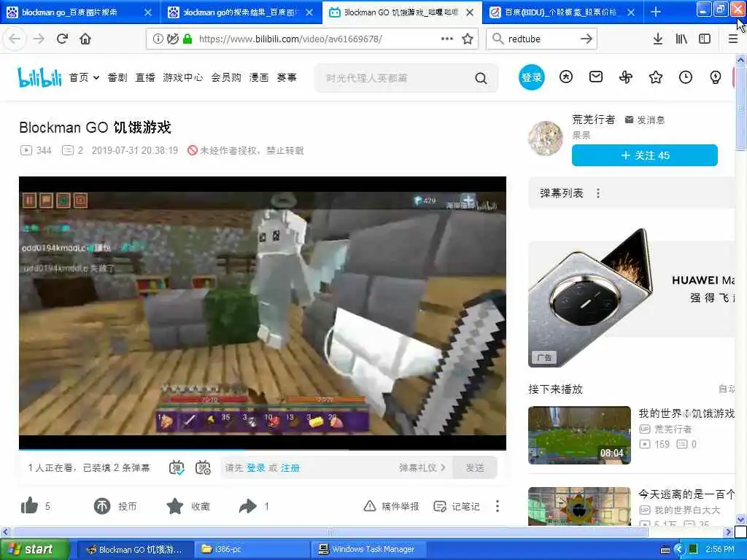This screenshot has width=747, height=560.
Task: Show site information icon in address bar
Action: click(x=158, y=39)
